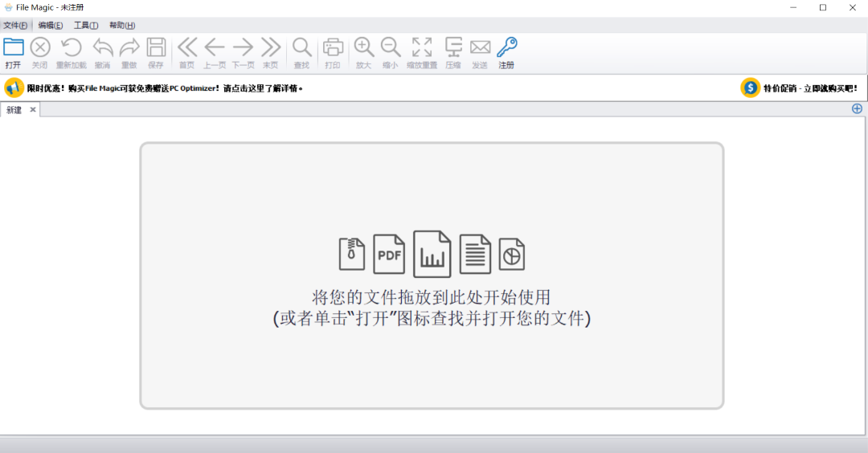This screenshot has width=868, height=453.
Task: Click the 特价促销 - 立即就购买吧 link
Action: [811, 88]
